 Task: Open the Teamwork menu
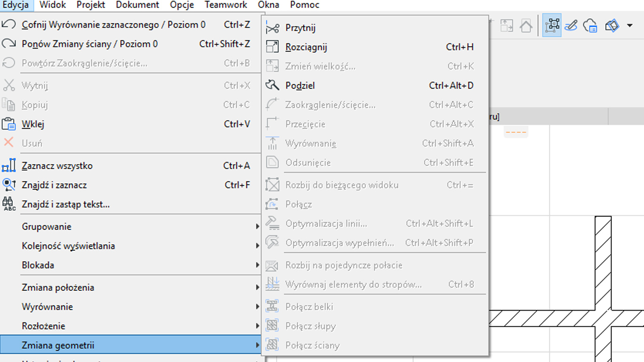tap(226, 5)
